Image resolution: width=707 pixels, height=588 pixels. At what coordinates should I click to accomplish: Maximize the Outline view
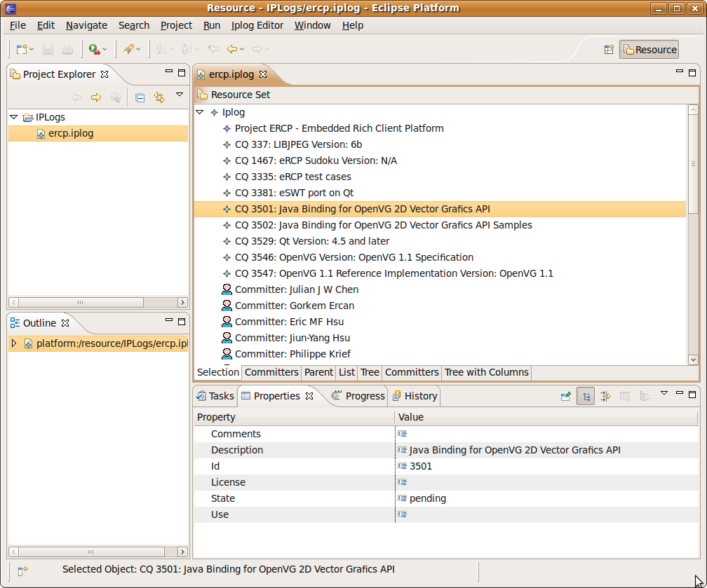pos(182,322)
